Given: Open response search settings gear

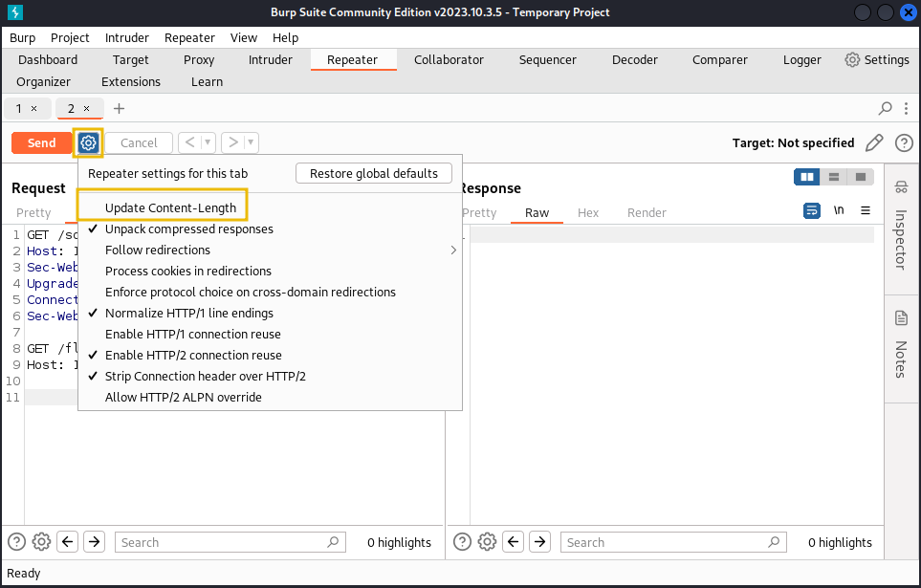Looking at the screenshot, I should 487,541.
